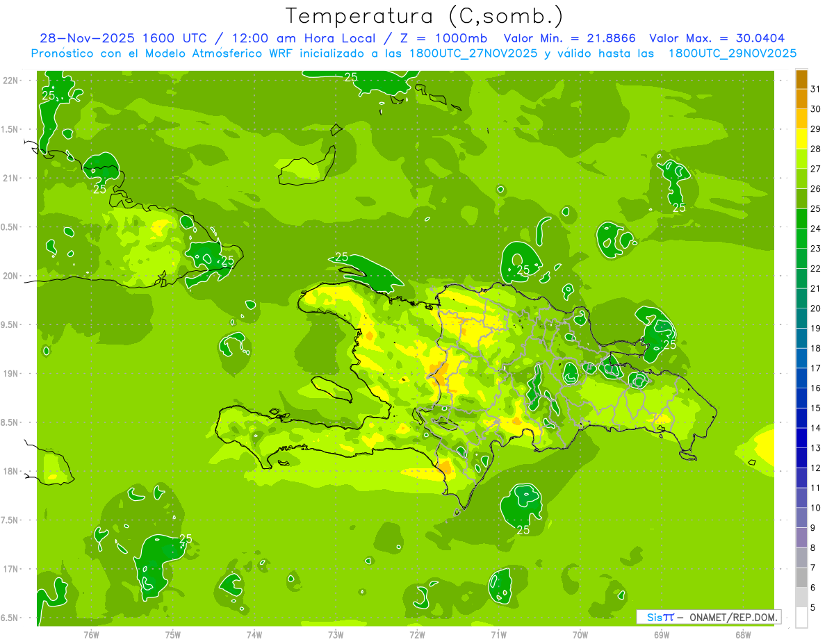Click the purple swatch between 9 and 10
Image resolution: width=834 pixels, height=644 pixels.
[801, 518]
